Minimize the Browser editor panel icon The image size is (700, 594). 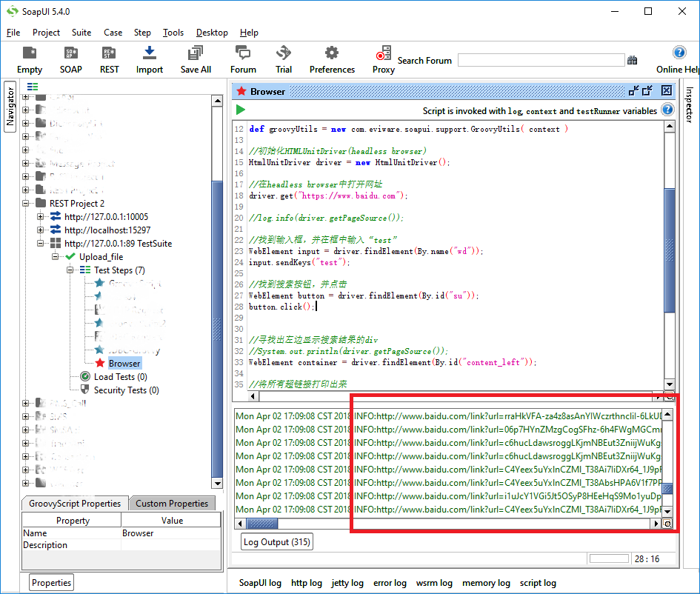[633, 91]
